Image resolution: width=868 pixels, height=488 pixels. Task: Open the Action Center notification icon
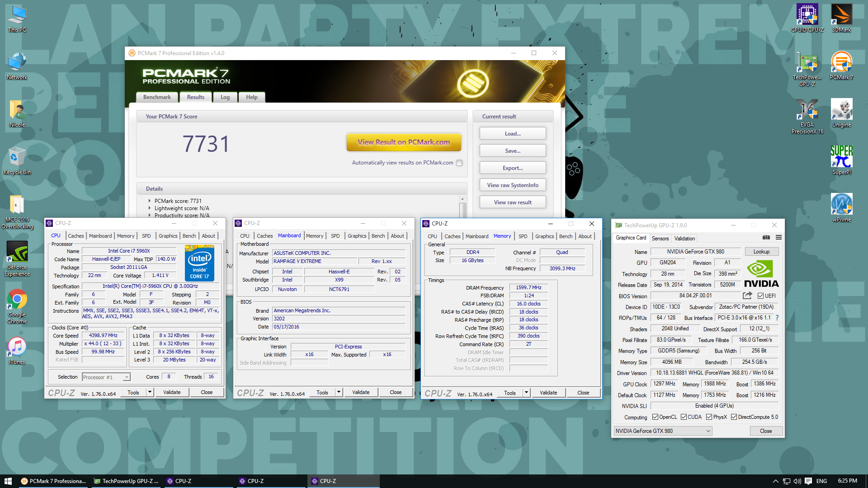808,481
